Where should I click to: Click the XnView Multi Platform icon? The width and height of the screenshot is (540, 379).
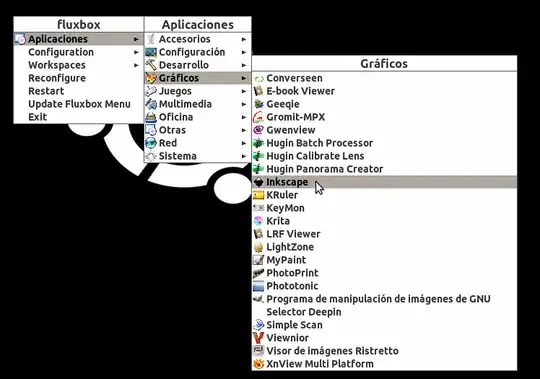(258, 364)
